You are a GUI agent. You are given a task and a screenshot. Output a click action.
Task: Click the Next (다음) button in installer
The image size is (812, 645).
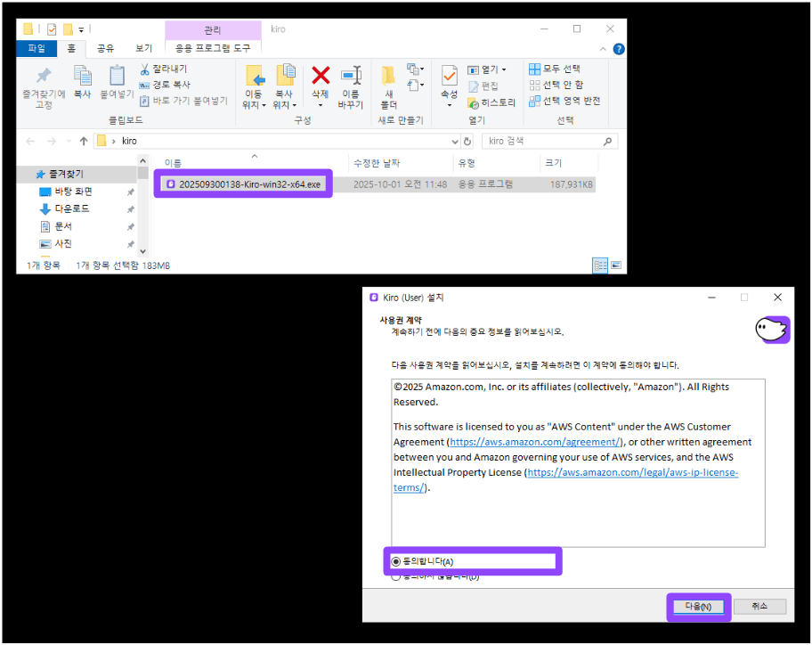coord(698,607)
